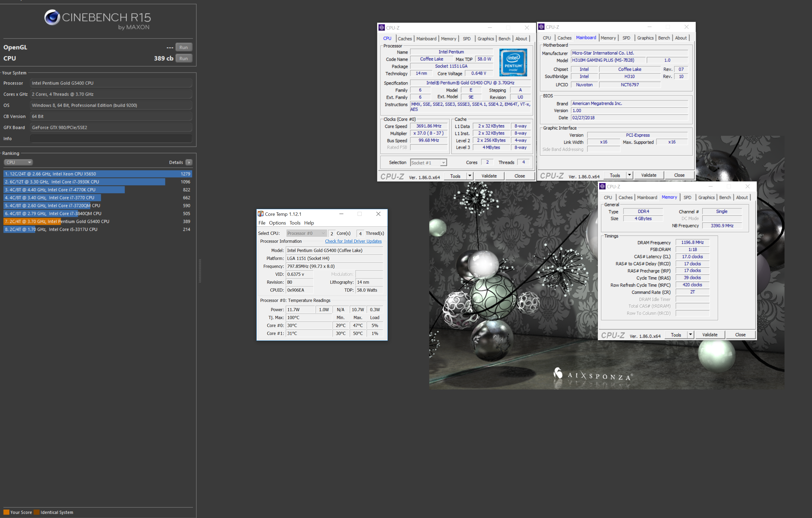Click title icon of CPU-Z Mainboard window

542,27
